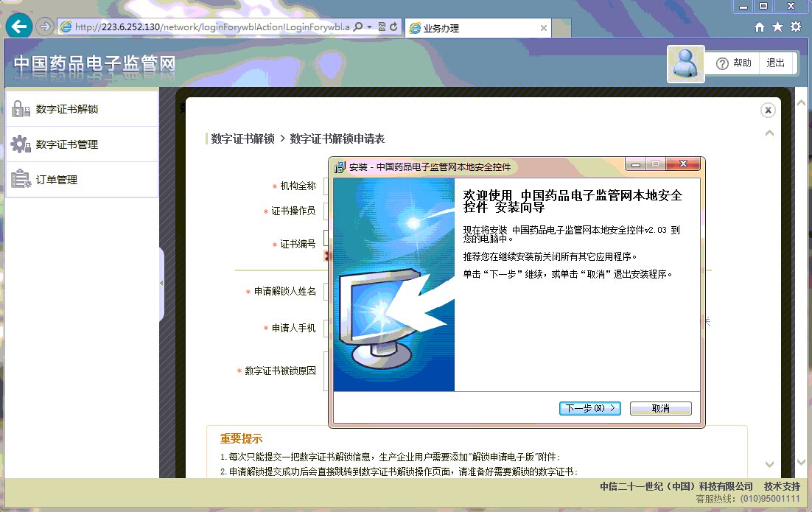Screen dimensions: 812x512
Task: Open the browser home page icon
Action: point(760,27)
